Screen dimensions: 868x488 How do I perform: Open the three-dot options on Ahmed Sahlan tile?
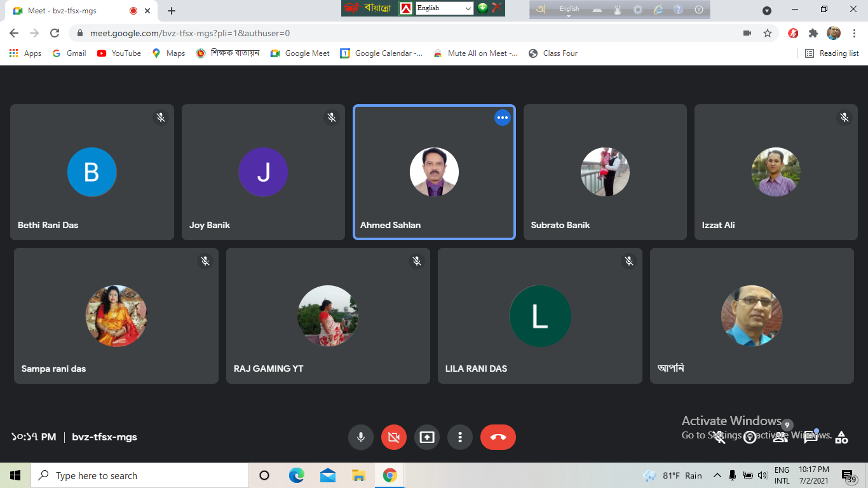pos(503,118)
